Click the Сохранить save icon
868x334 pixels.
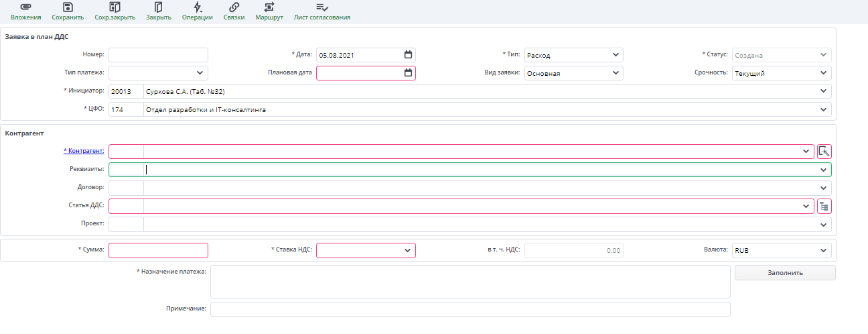coord(67,7)
